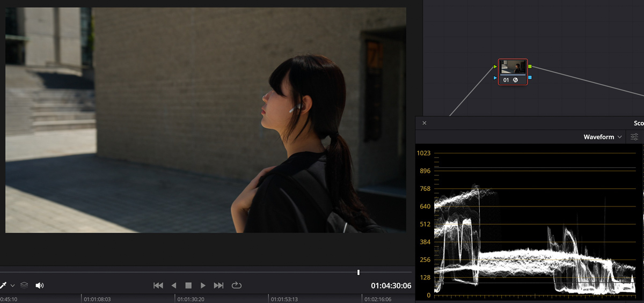Click the green RGB input on node 01
Screen dimensions: 644x303
click(x=495, y=67)
